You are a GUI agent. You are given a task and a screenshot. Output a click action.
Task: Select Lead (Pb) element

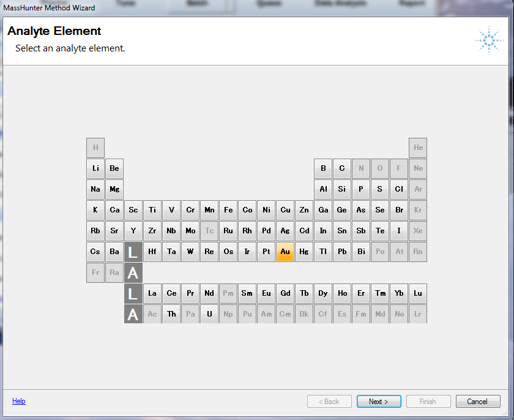pyautogui.click(x=342, y=252)
